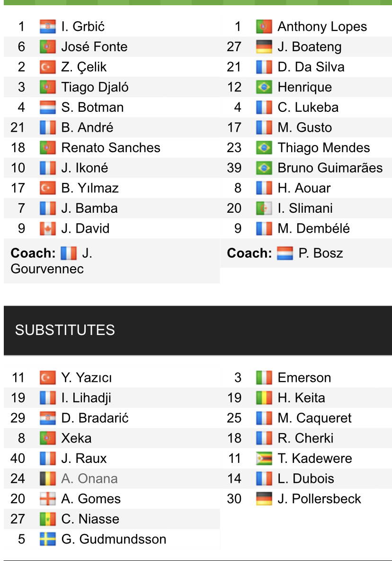The image size is (392, 561).
Task: Click Mali flag beside H. Keita
Action: click(264, 398)
